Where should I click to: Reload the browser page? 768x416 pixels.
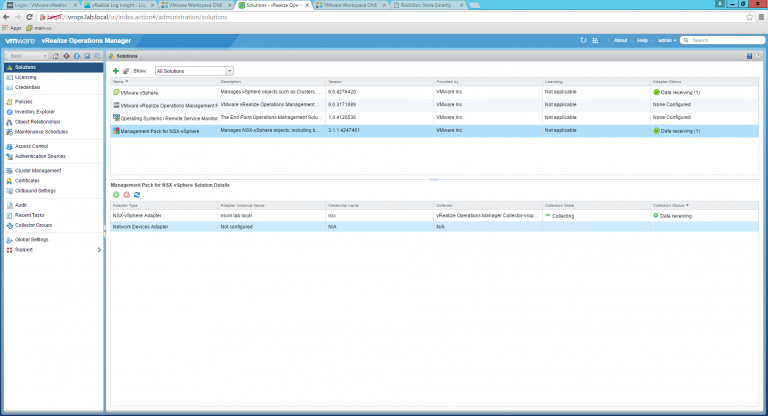(x=29, y=17)
